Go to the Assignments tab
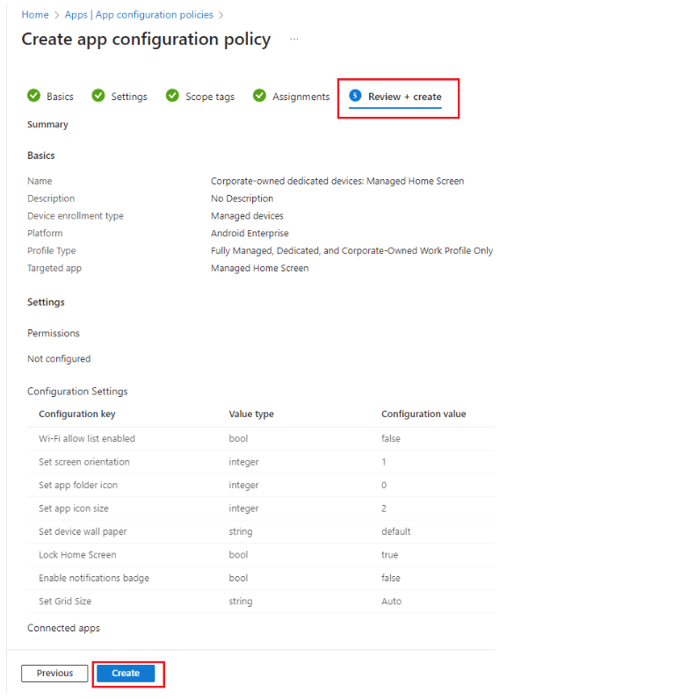688x699 pixels. tap(301, 97)
